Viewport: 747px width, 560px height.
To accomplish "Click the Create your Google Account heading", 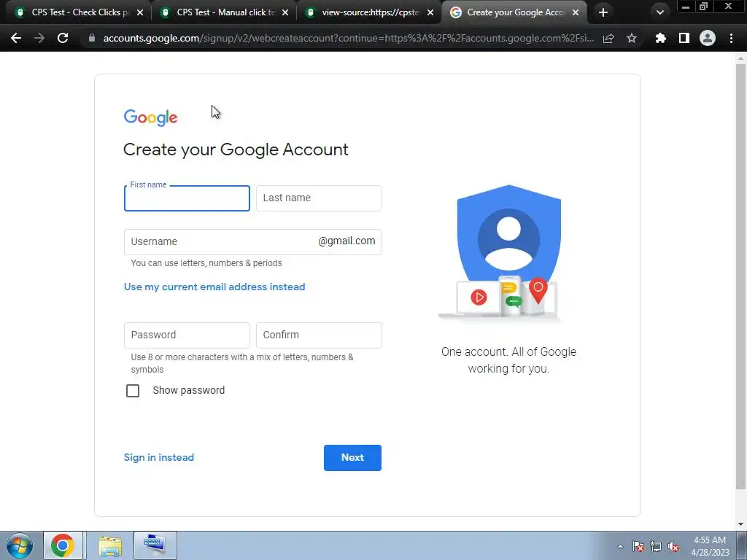I will (236, 149).
